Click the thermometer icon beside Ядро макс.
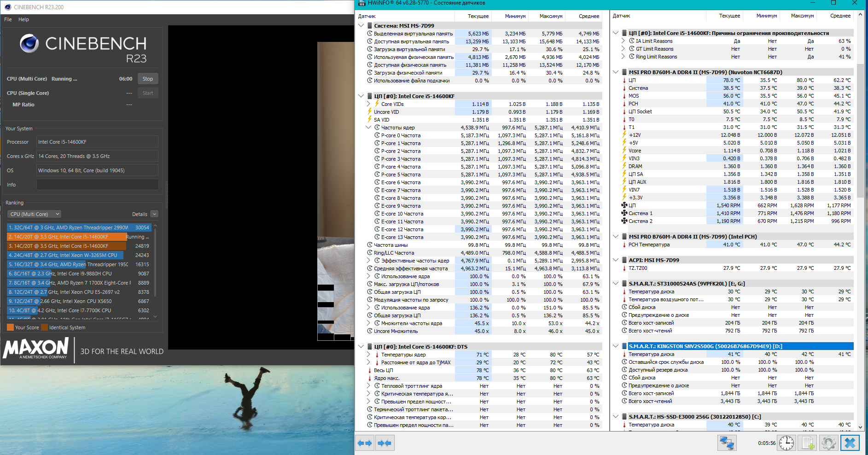Image resolution: width=868 pixels, height=455 pixels. tap(370, 378)
